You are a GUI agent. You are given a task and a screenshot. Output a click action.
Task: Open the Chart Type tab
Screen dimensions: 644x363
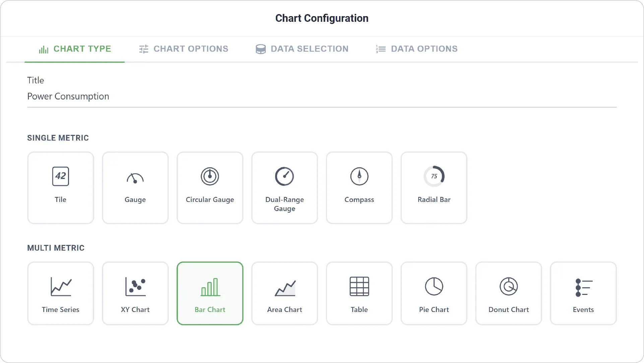click(x=75, y=49)
